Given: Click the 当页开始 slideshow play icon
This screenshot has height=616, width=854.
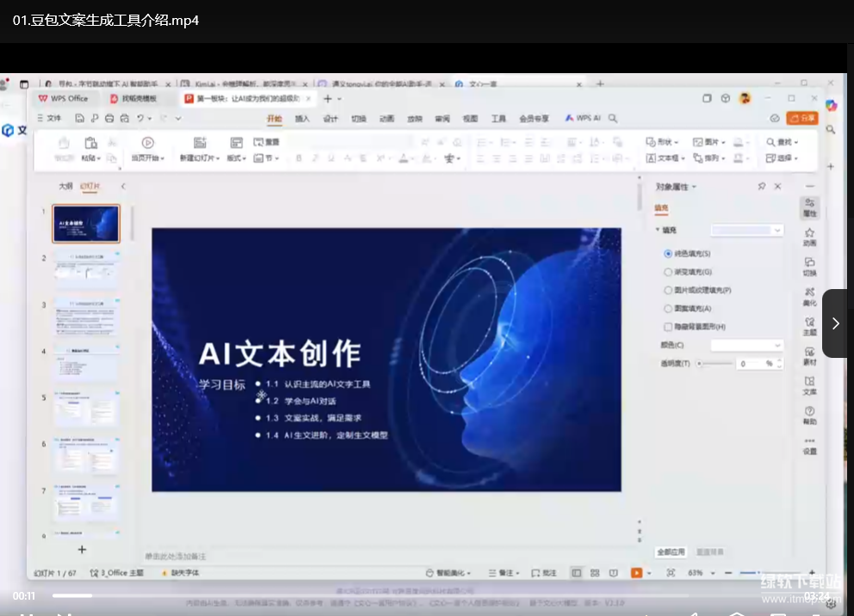Looking at the screenshot, I should click(x=147, y=143).
